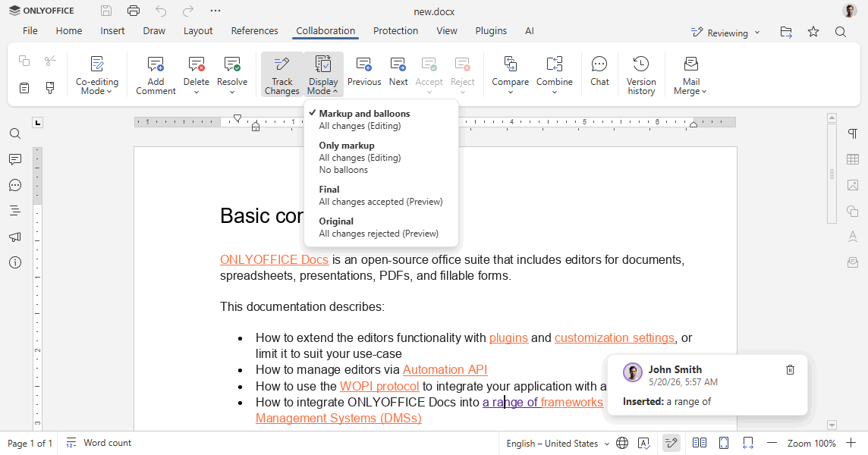
Task: Switch to the Protection tab
Action: pyautogui.click(x=395, y=31)
